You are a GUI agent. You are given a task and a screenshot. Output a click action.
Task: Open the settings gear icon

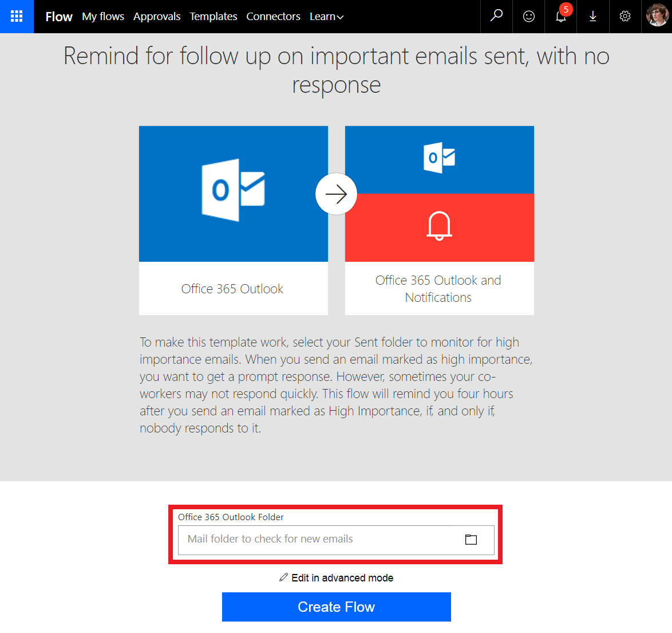(625, 17)
